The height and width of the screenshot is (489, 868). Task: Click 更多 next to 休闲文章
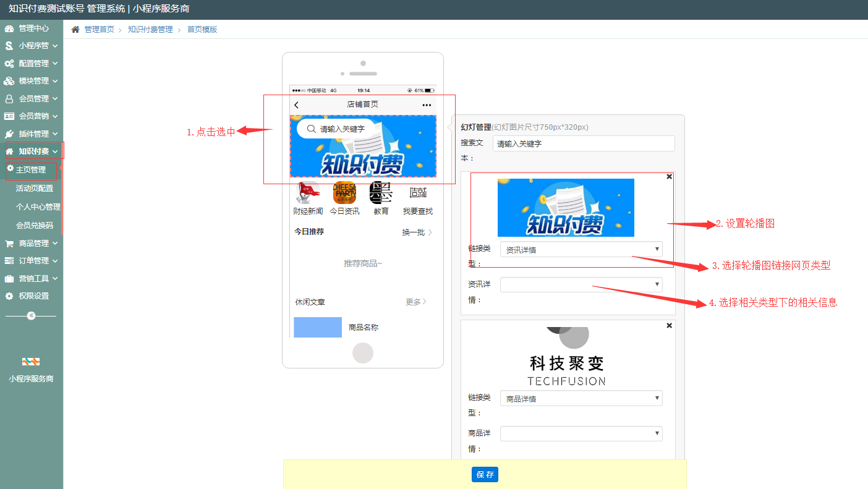pos(416,302)
